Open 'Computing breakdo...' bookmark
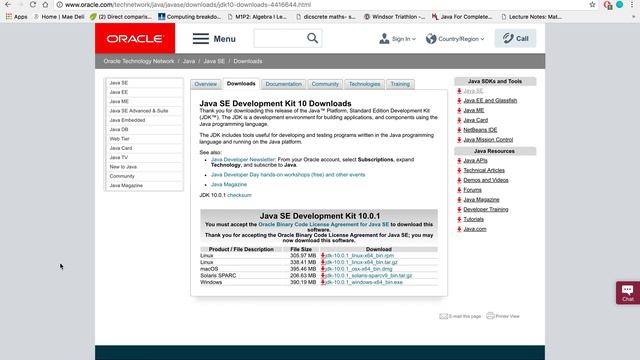The width and height of the screenshot is (640, 360). pyautogui.click(x=190, y=17)
